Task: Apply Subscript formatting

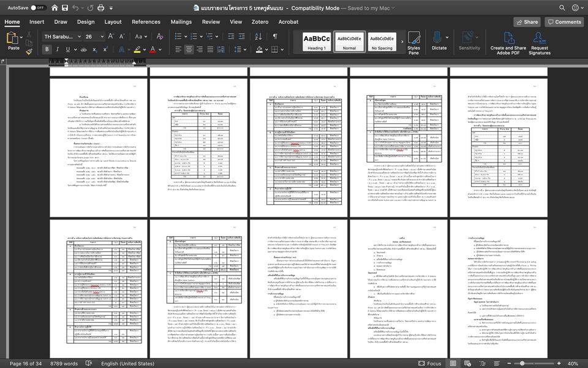Action: [x=95, y=49]
